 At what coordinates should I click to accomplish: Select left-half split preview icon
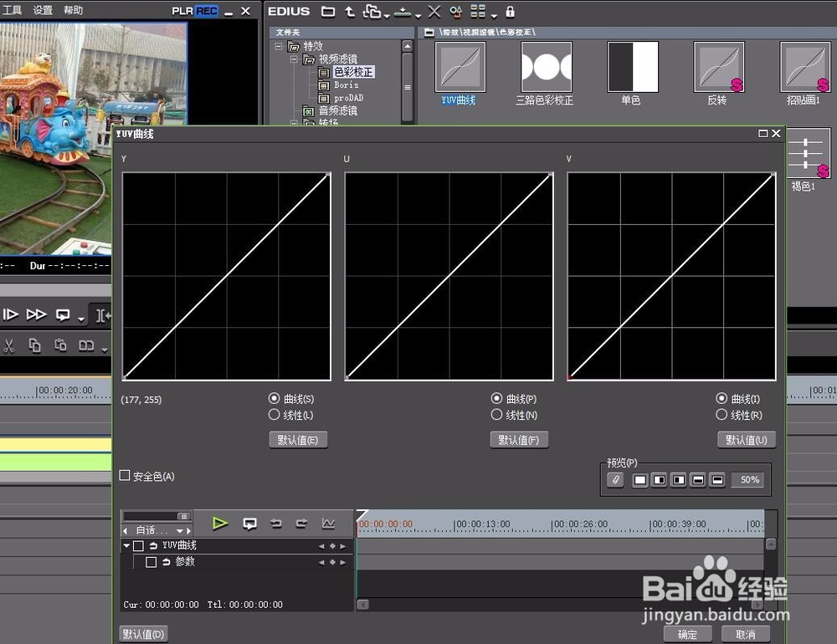660,480
